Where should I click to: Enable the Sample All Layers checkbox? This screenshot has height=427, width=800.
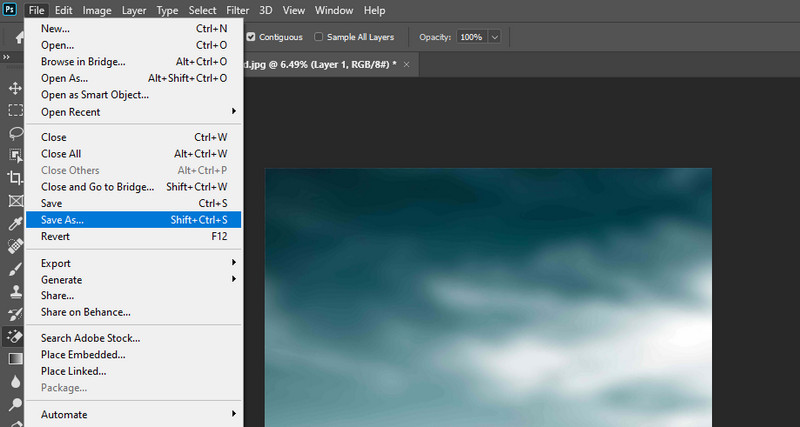pyautogui.click(x=319, y=37)
